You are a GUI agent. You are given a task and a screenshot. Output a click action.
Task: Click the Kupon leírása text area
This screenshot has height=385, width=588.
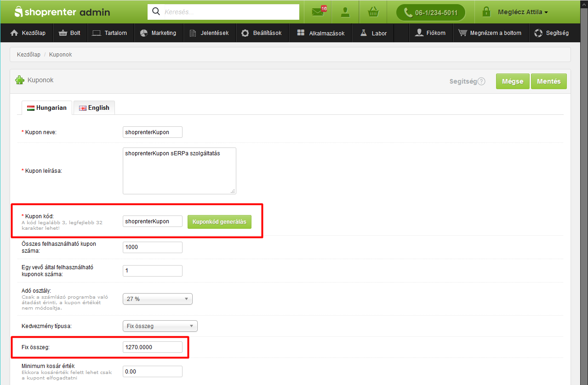[179, 171]
